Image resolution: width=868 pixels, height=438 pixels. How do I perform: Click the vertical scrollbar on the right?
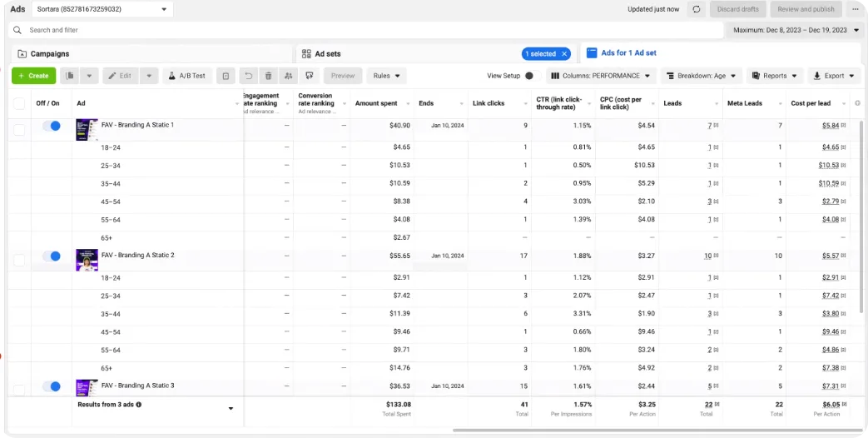(862, 216)
